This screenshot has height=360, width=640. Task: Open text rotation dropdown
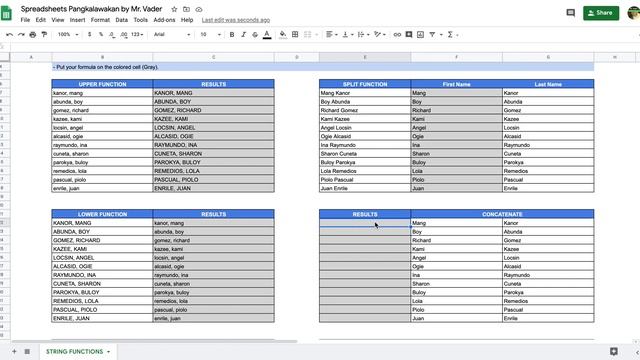click(x=380, y=35)
